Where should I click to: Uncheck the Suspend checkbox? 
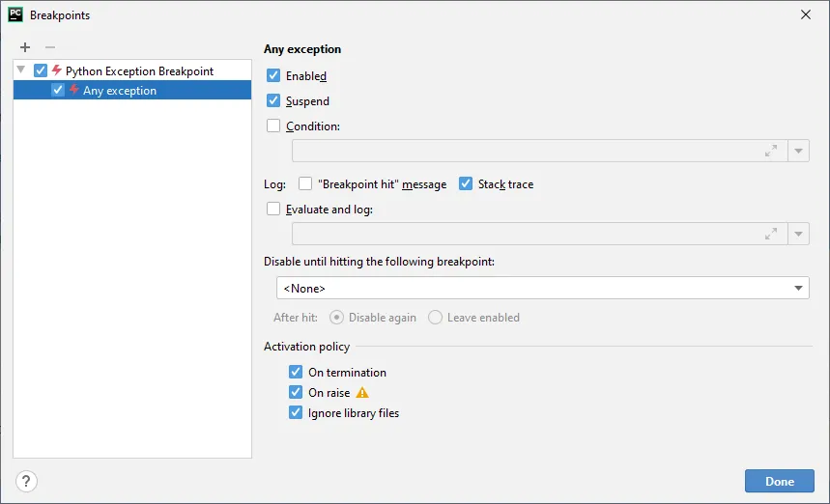(274, 100)
